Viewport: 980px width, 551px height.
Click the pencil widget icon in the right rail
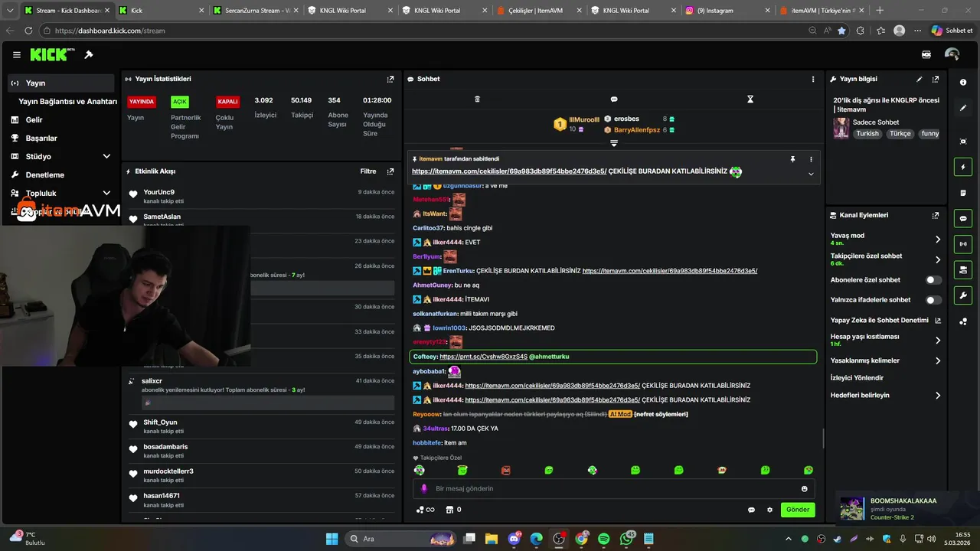click(x=963, y=108)
